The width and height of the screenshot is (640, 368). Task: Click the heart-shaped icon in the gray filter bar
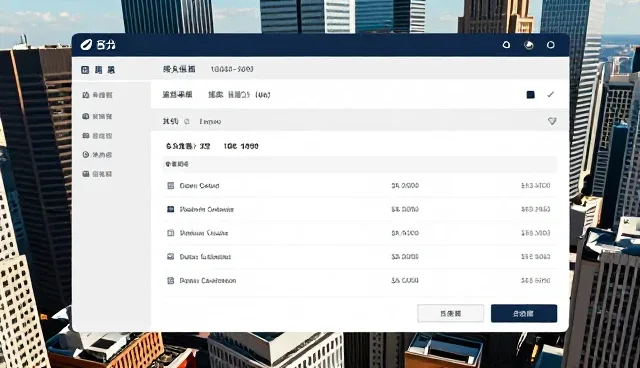click(552, 121)
